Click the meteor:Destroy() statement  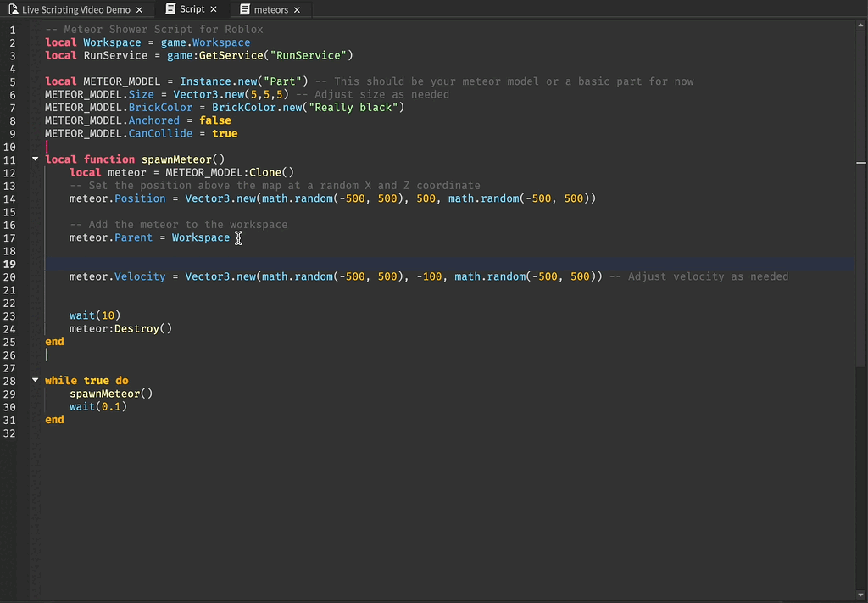click(120, 328)
